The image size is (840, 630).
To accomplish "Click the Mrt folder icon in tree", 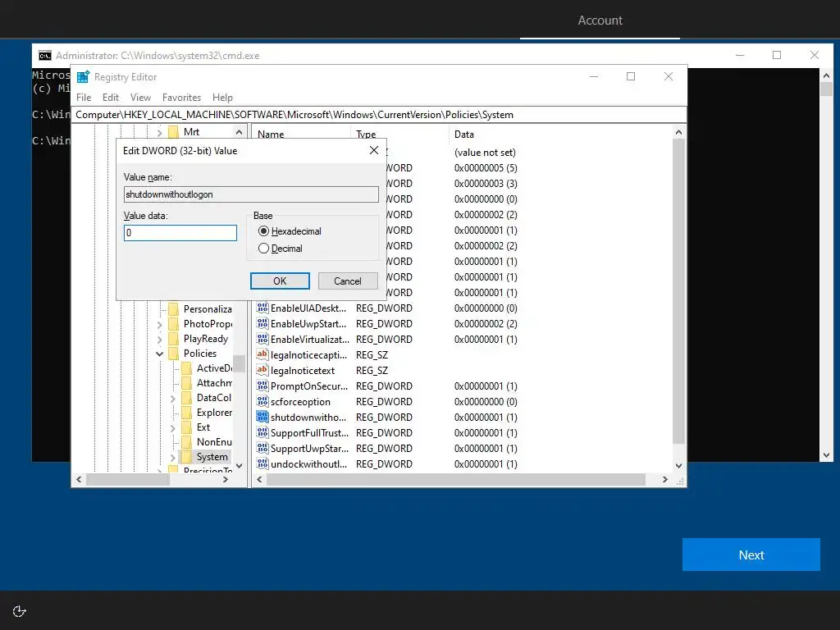I will click(x=173, y=132).
